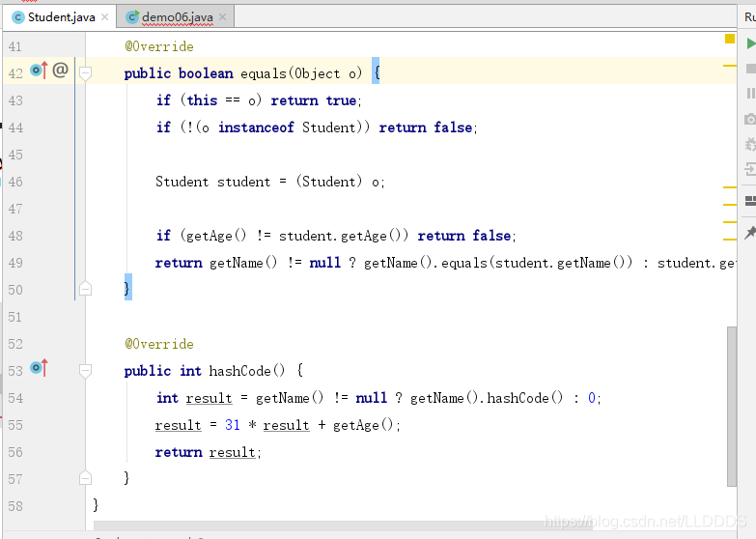
Task: Click the @Override annotation on line 52
Action: 159,344
